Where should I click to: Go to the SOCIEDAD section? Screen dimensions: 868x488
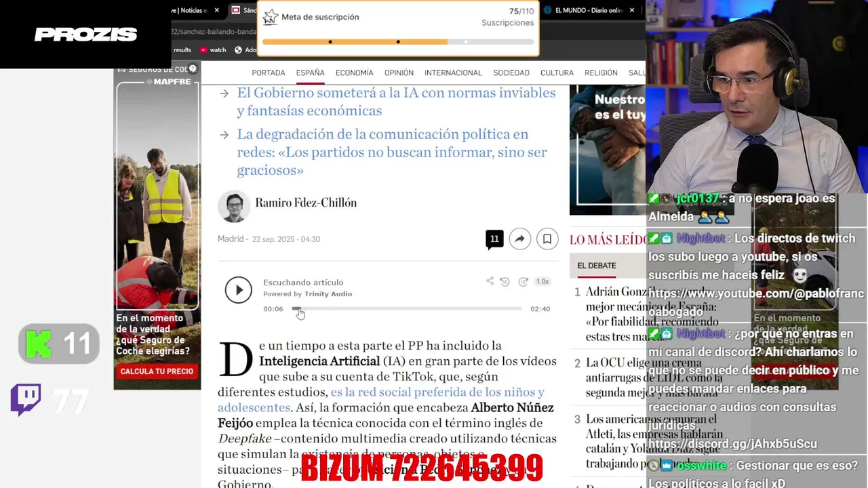coord(511,73)
